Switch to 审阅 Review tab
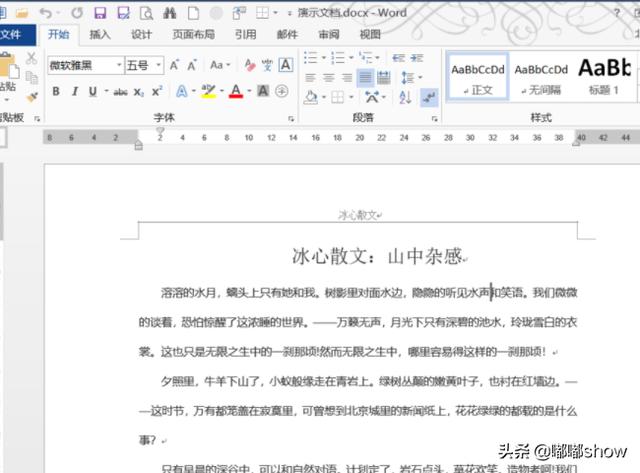The width and height of the screenshot is (640, 473). click(x=329, y=35)
